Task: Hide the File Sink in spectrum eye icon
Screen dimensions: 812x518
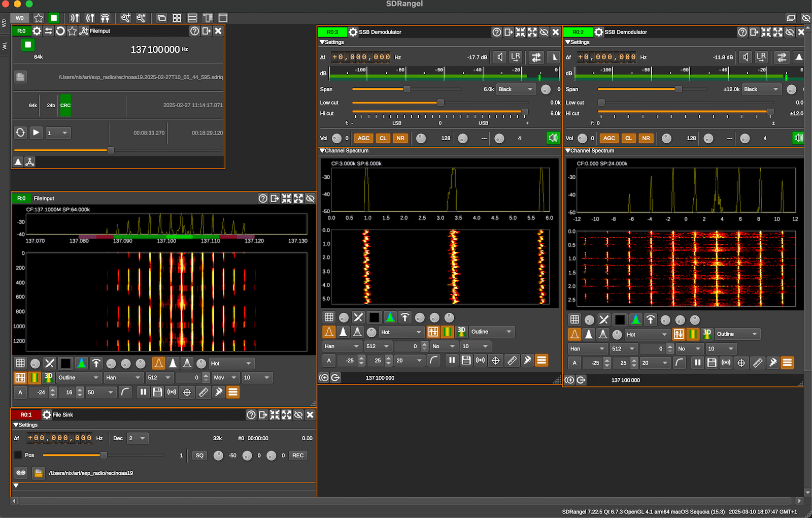Action: point(298,415)
